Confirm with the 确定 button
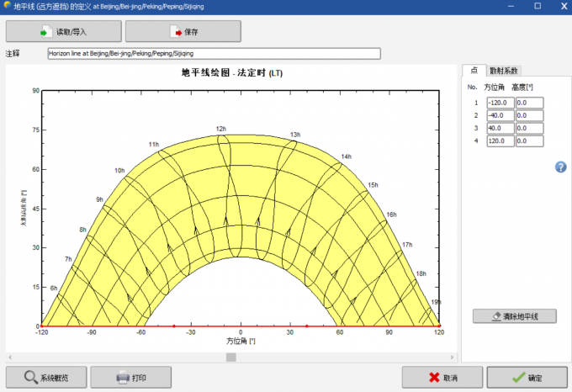This screenshot has height=392, width=572. tap(527, 378)
